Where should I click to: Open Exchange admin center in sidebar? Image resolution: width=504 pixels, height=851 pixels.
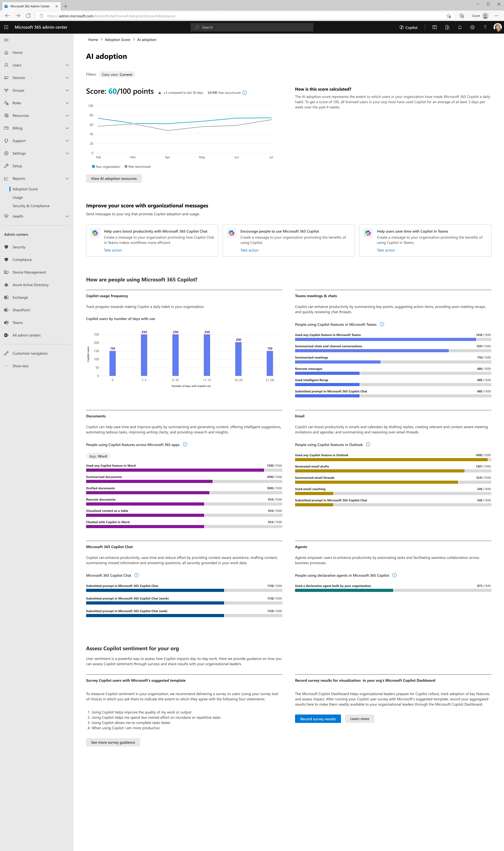coord(37,298)
